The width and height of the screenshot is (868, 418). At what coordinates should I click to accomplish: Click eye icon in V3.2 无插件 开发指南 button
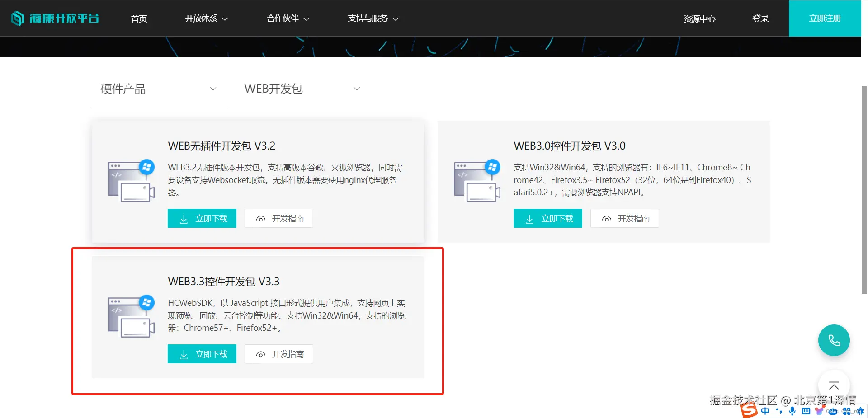click(261, 219)
